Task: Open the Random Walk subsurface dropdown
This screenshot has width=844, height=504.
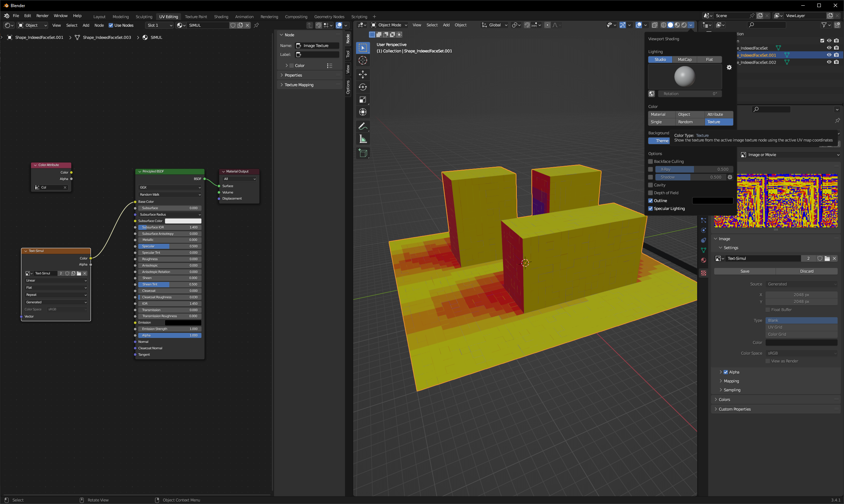Action: tap(170, 195)
